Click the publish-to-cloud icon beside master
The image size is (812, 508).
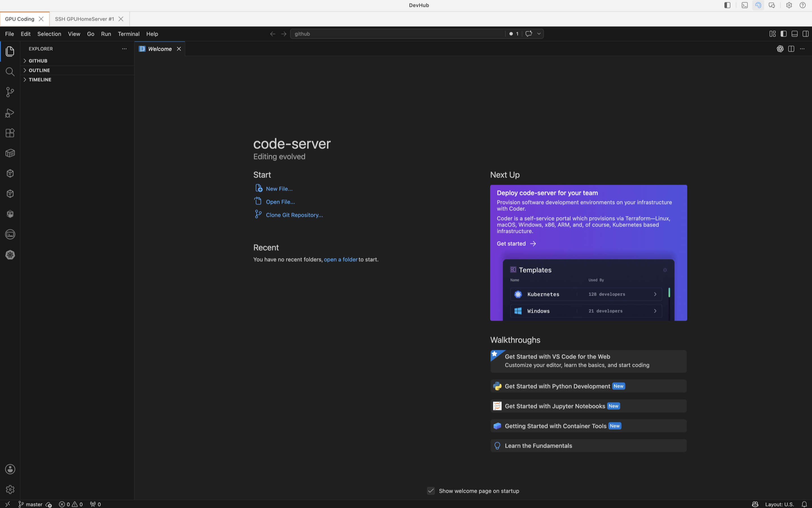coord(49,504)
